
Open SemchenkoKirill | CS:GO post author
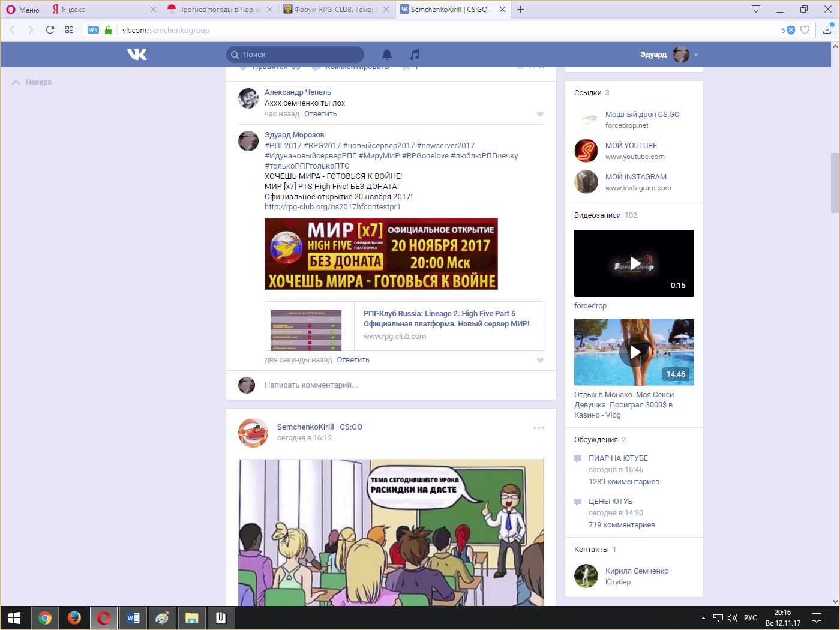point(320,427)
